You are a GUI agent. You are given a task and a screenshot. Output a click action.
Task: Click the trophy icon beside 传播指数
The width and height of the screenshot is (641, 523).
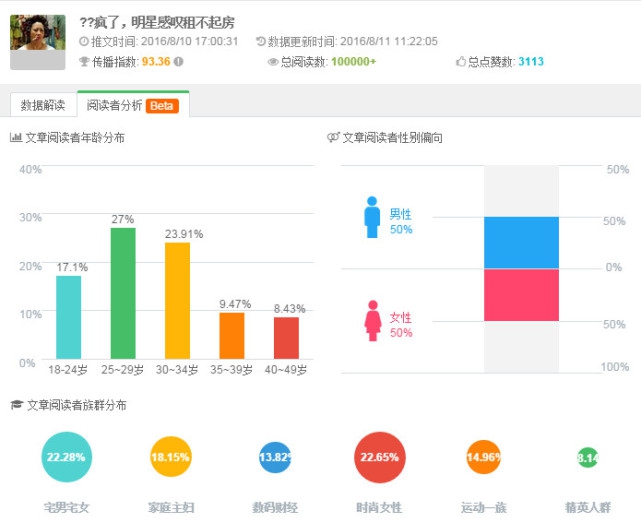tap(84, 62)
